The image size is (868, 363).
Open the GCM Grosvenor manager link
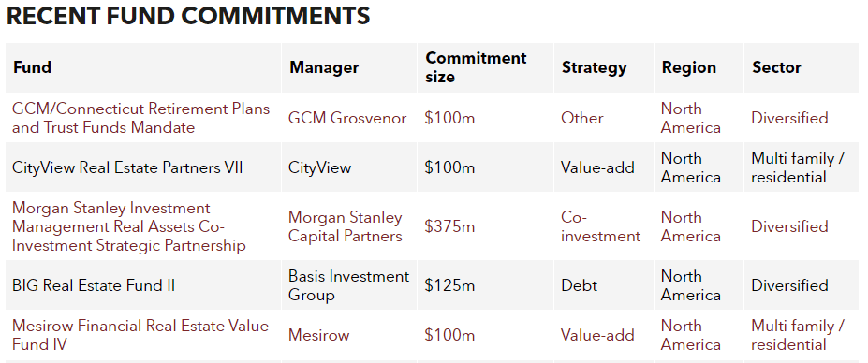[x=347, y=118]
